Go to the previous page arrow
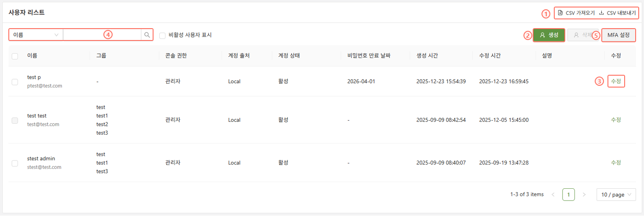The width and height of the screenshot is (644, 216). 553,194
